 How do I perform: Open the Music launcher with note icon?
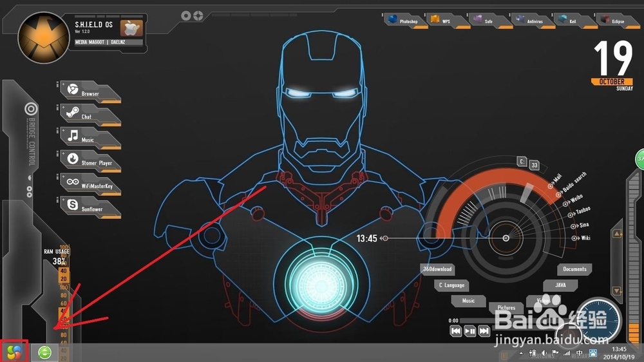[x=90, y=138]
